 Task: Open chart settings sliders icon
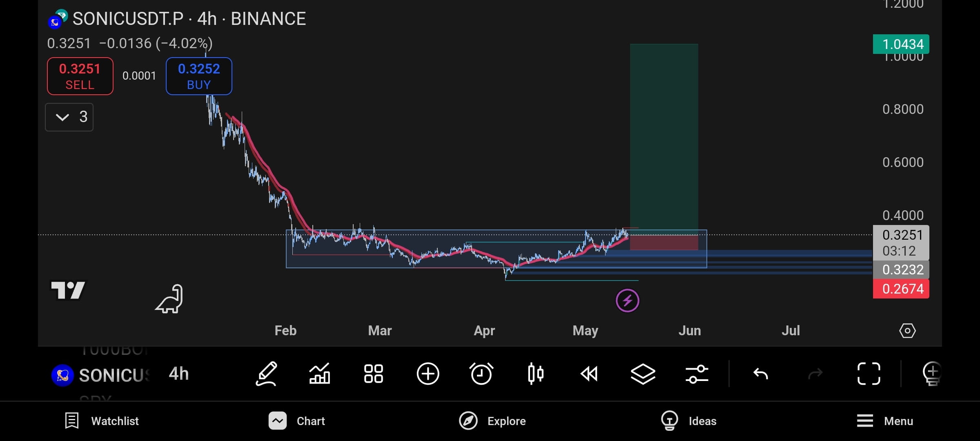click(x=697, y=374)
